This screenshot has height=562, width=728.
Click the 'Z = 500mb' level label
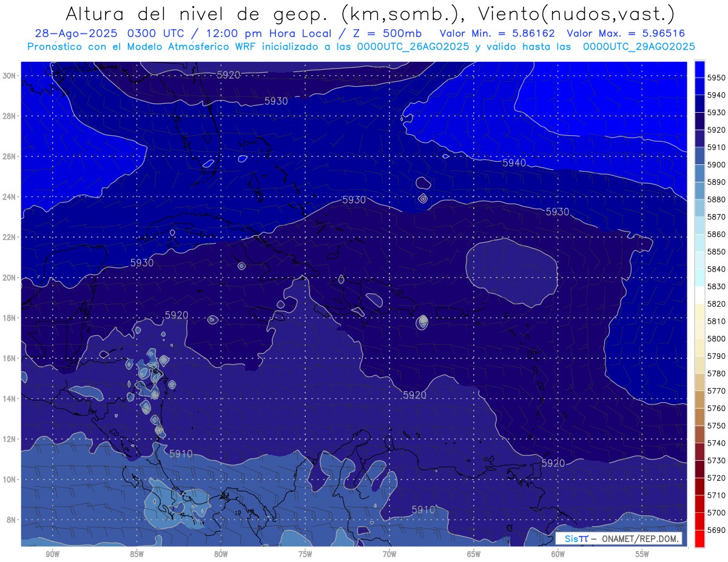388,34
